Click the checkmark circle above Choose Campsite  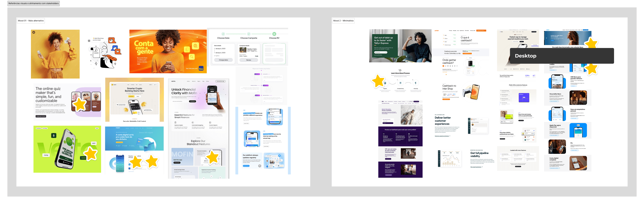tap(249, 34)
